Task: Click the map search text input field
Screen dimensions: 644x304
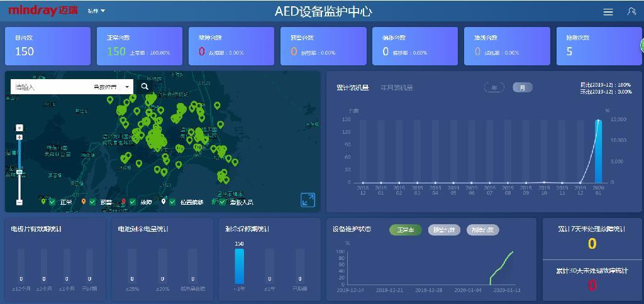Action: (x=50, y=87)
